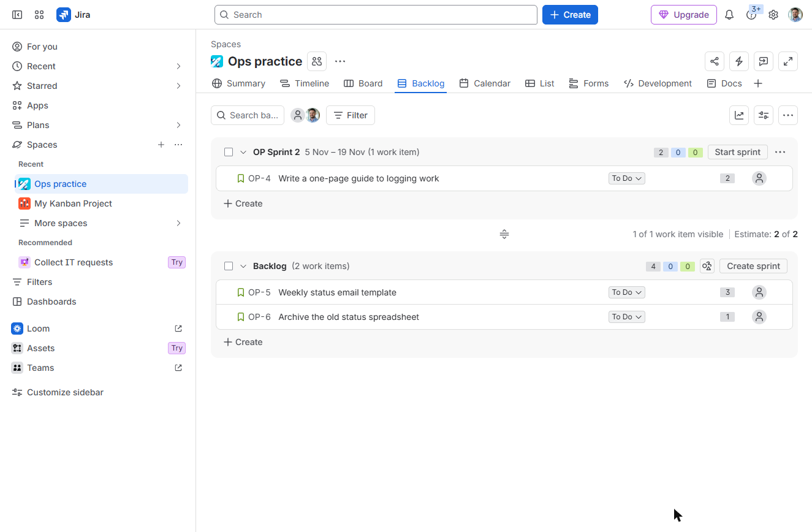
Task: Open more actions menu for OP Sprint 2
Action: pyautogui.click(x=780, y=152)
